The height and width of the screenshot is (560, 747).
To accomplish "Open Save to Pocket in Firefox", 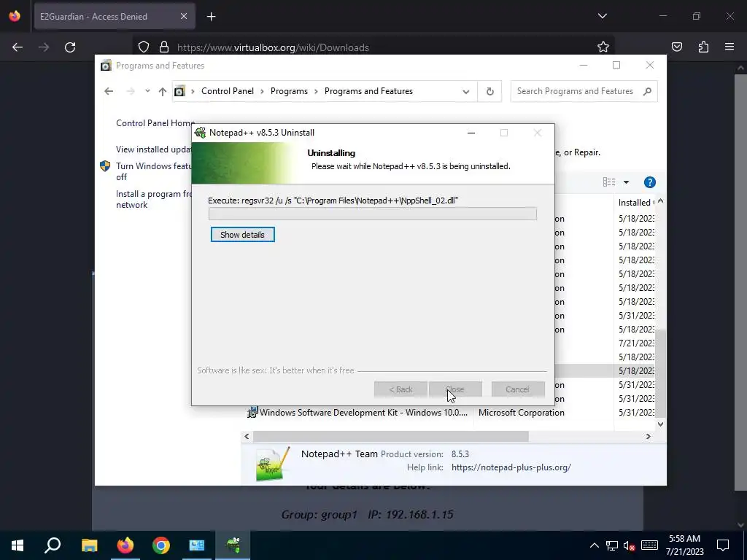I will click(x=677, y=47).
